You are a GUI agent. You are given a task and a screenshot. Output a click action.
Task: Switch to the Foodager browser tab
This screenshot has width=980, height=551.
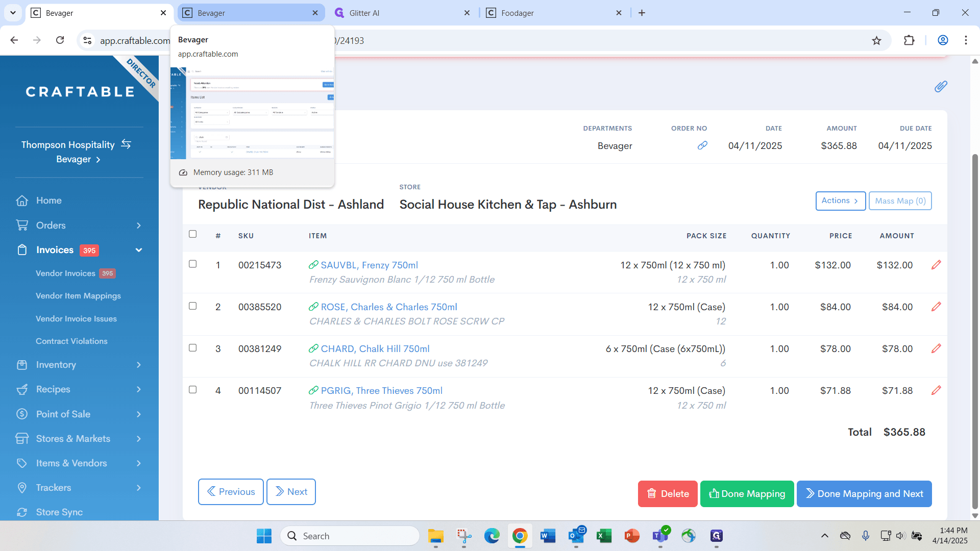pos(555,13)
